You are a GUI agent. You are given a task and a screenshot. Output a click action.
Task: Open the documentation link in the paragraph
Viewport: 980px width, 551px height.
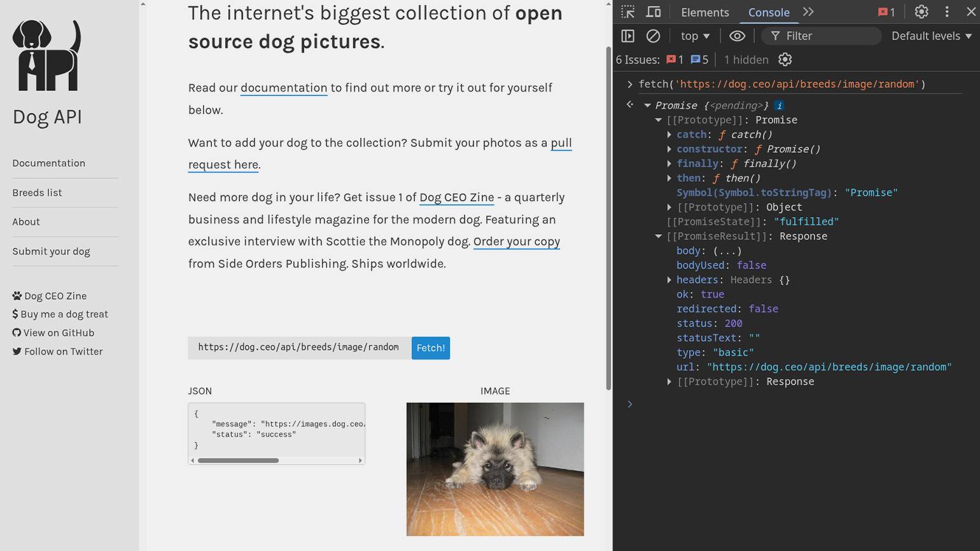(x=284, y=88)
